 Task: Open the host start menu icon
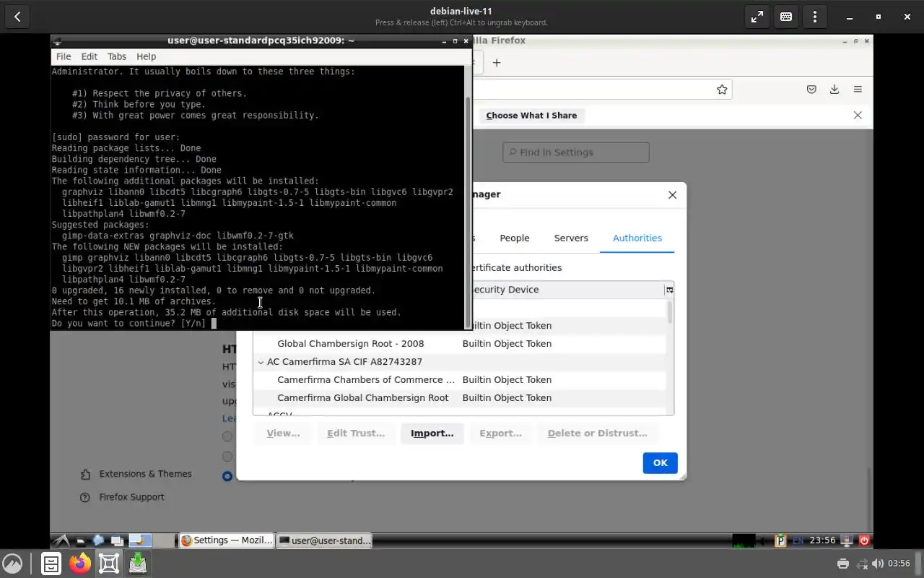[12, 564]
